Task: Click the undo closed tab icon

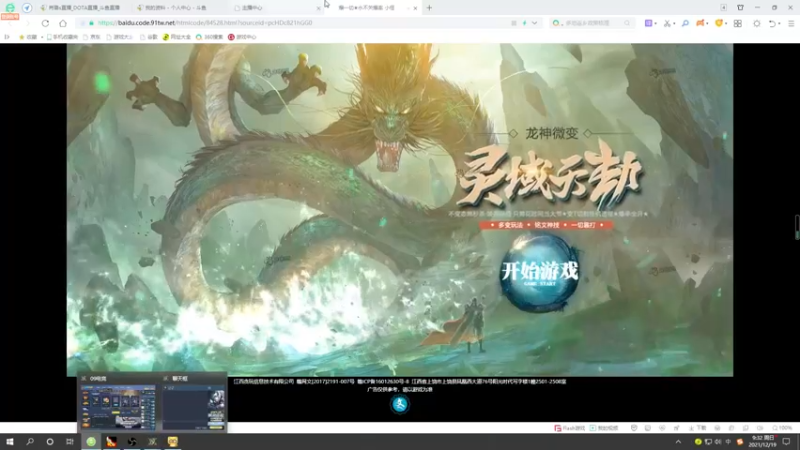Action: click(x=772, y=23)
